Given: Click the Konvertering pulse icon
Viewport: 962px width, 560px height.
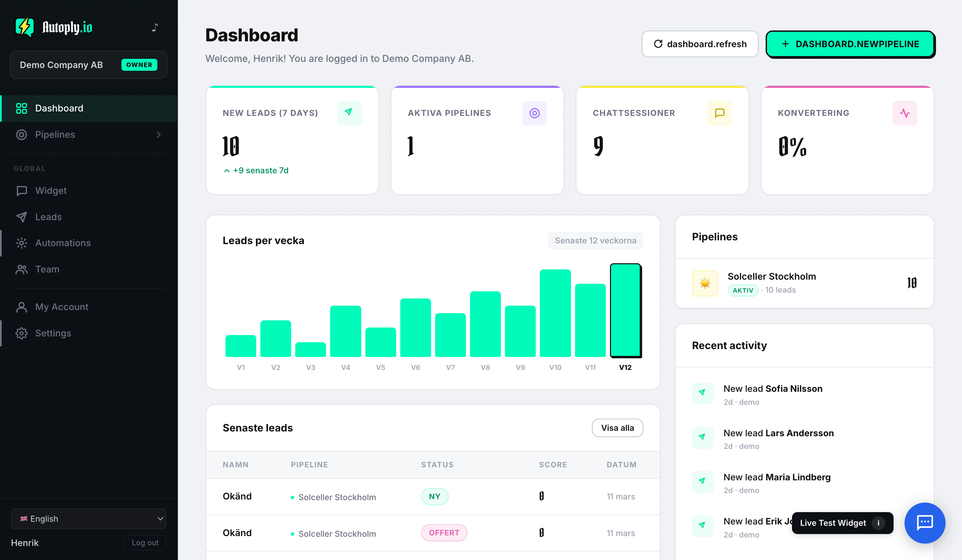Looking at the screenshot, I should (905, 113).
